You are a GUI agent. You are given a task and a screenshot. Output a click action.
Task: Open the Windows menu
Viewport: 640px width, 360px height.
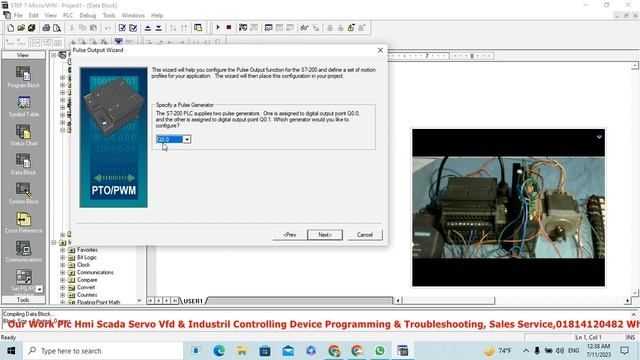(x=133, y=16)
